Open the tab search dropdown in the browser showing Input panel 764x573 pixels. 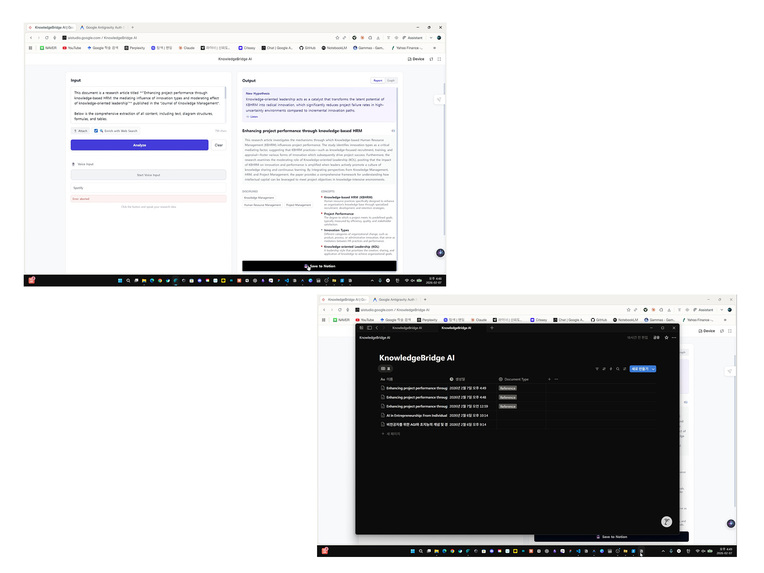pyautogui.click(x=431, y=38)
